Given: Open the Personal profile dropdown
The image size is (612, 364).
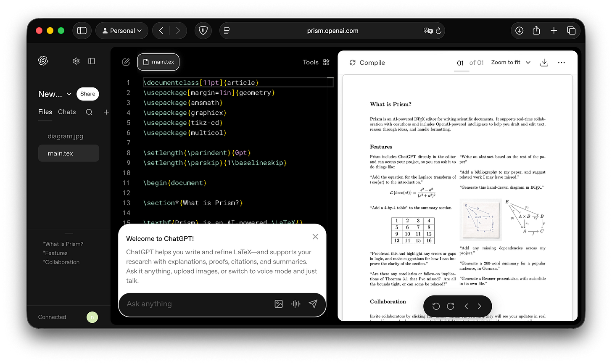Looking at the screenshot, I should 122,31.
